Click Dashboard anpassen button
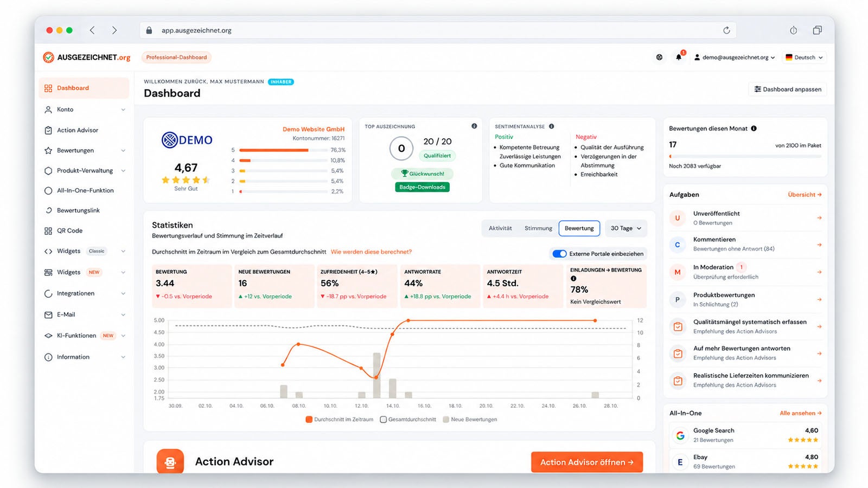The image size is (868, 488). (788, 89)
